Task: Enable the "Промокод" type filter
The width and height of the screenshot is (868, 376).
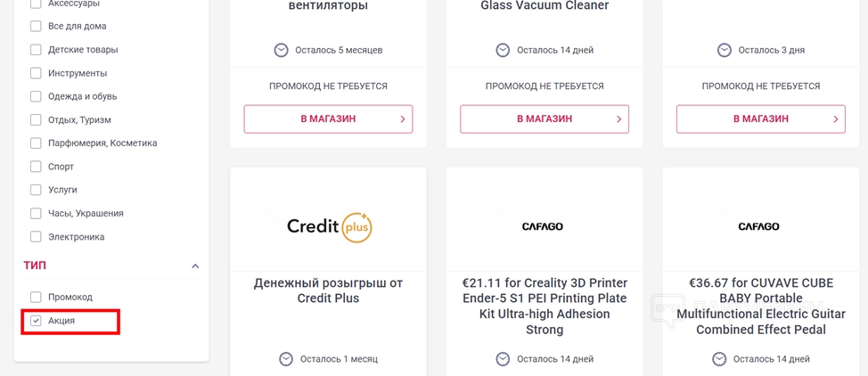Action: click(x=37, y=297)
